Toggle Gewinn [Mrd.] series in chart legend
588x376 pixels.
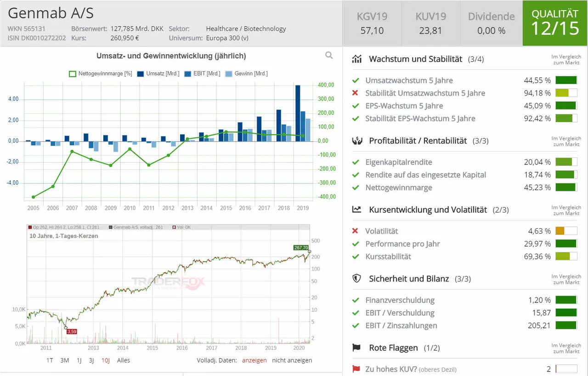[246, 73]
